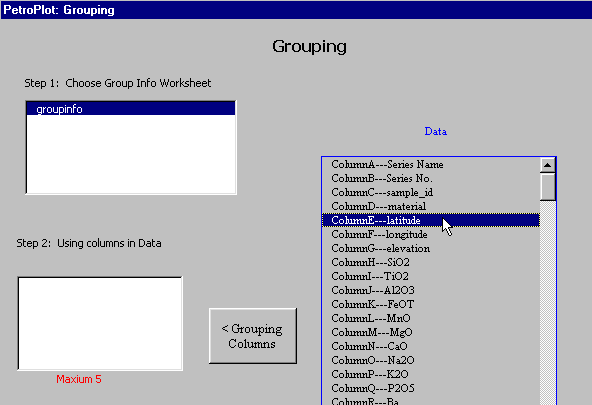592x405 pixels.
Task: Choose ColumnK---FeOT in the Data list
Action: (431, 304)
